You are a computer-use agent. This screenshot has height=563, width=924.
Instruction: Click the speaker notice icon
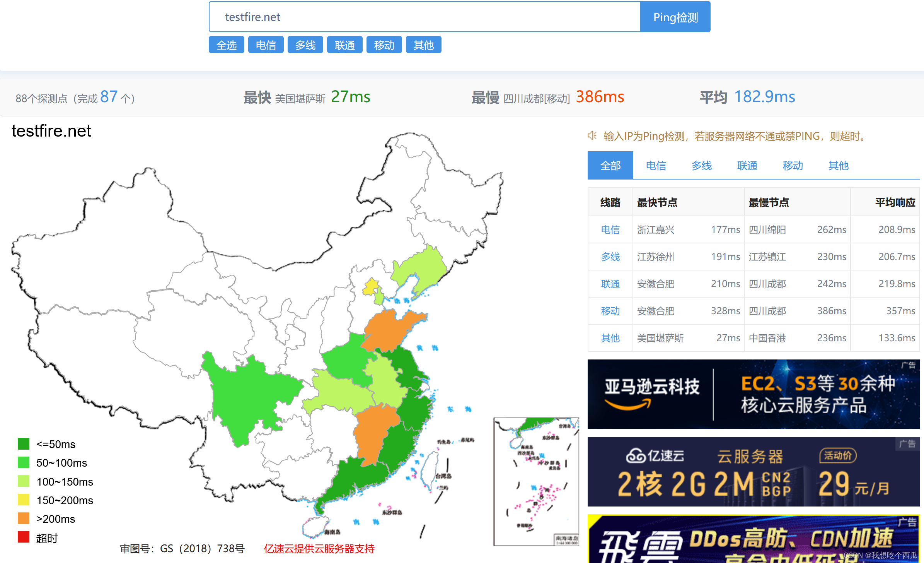pos(592,136)
